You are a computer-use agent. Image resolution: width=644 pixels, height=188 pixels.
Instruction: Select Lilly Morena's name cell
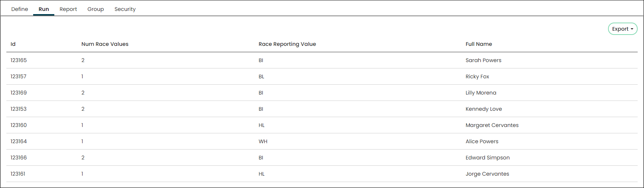click(481, 93)
